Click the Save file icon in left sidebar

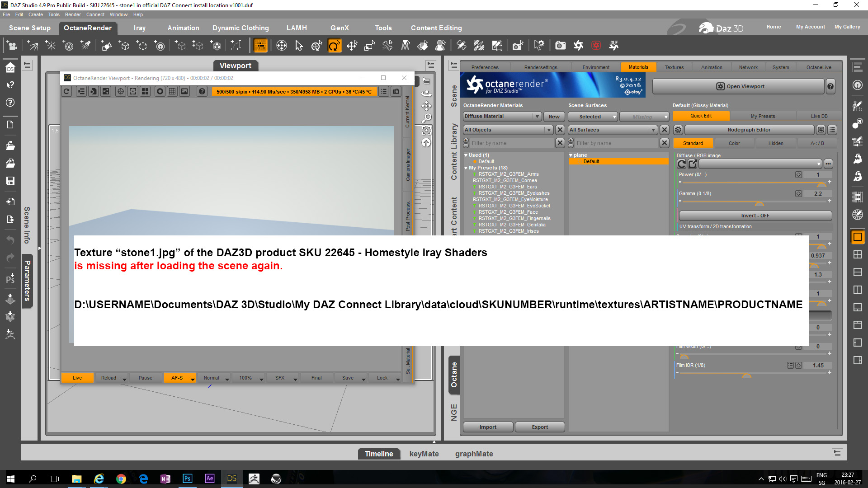pyautogui.click(x=10, y=181)
